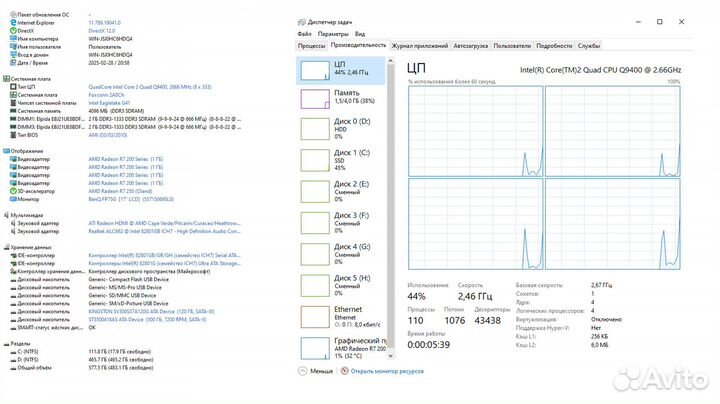Open the ST3500418AS ATA Device link
The width and height of the screenshot is (720, 404).
pyautogui.click(x=147, y=320)
